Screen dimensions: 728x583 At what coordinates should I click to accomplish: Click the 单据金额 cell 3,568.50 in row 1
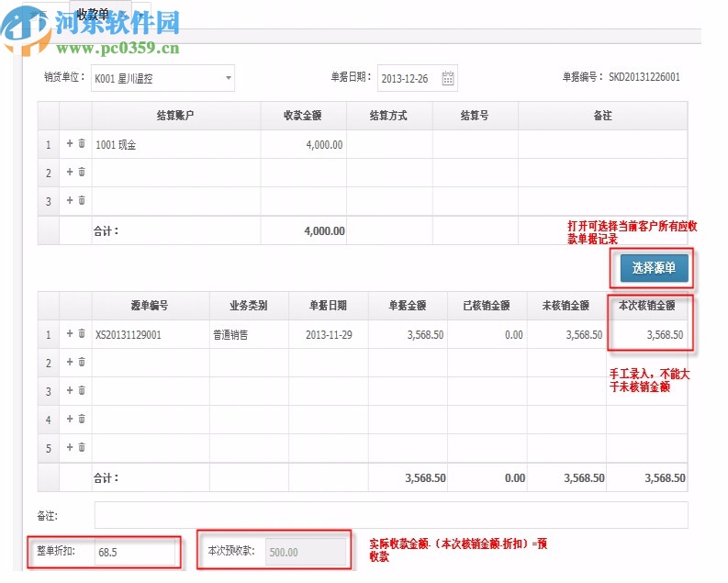click(x=408, y=335)
